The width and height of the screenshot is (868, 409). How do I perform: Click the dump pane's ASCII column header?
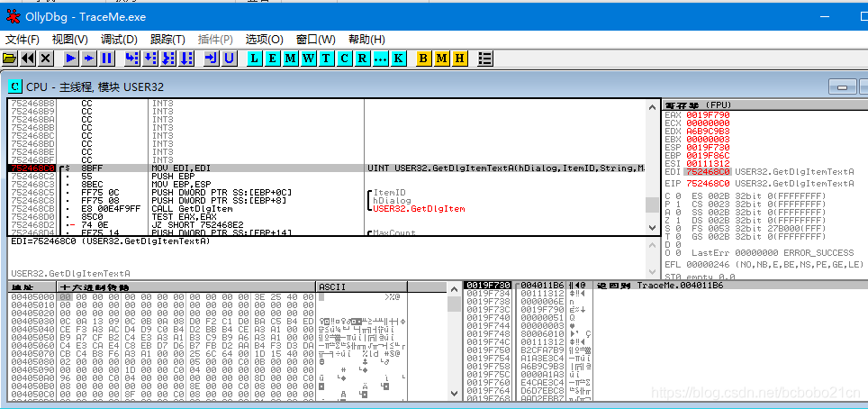click(362, 287)
